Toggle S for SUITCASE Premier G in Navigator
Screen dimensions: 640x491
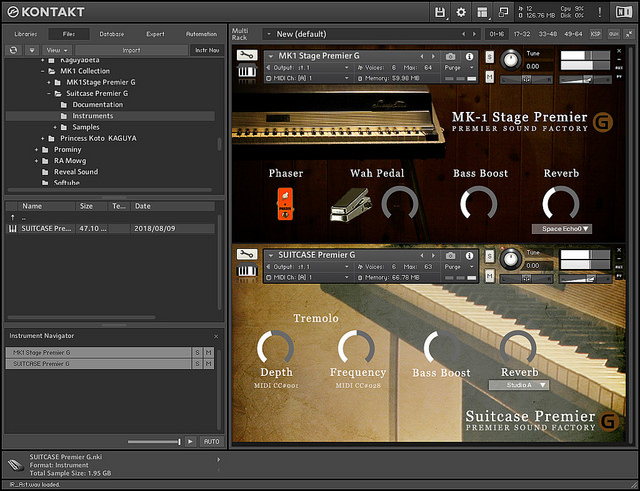[x=198, y=363]
